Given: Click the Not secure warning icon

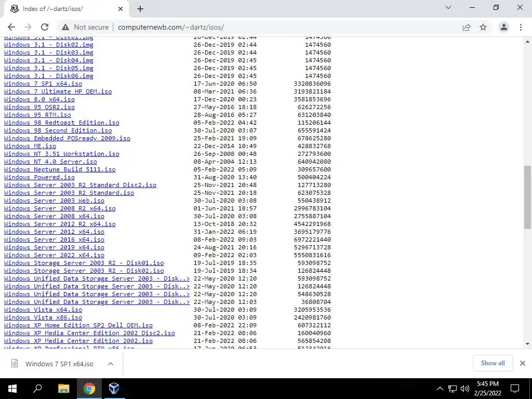Looking at the screenshot, I should click(x=65, y=27).
